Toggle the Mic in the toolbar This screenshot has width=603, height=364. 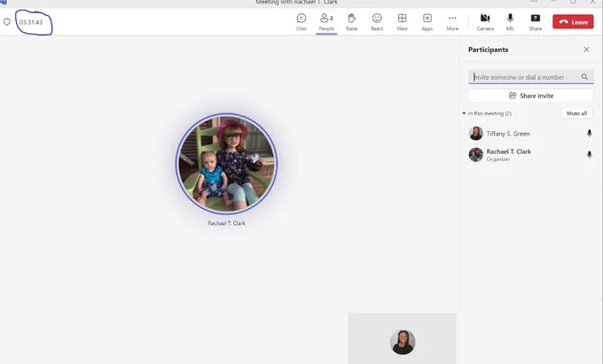point(510,22)
